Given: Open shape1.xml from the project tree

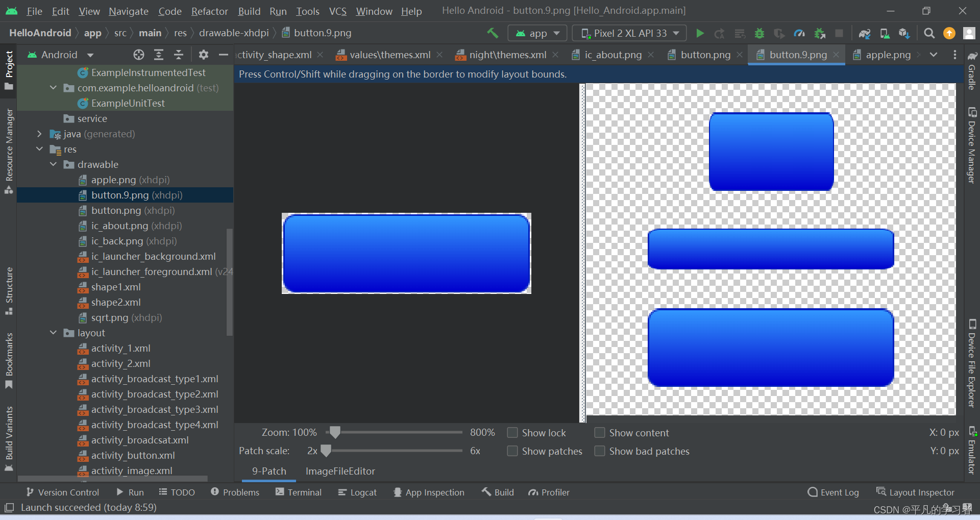Looking at the screenshot, I should point(116,287).
